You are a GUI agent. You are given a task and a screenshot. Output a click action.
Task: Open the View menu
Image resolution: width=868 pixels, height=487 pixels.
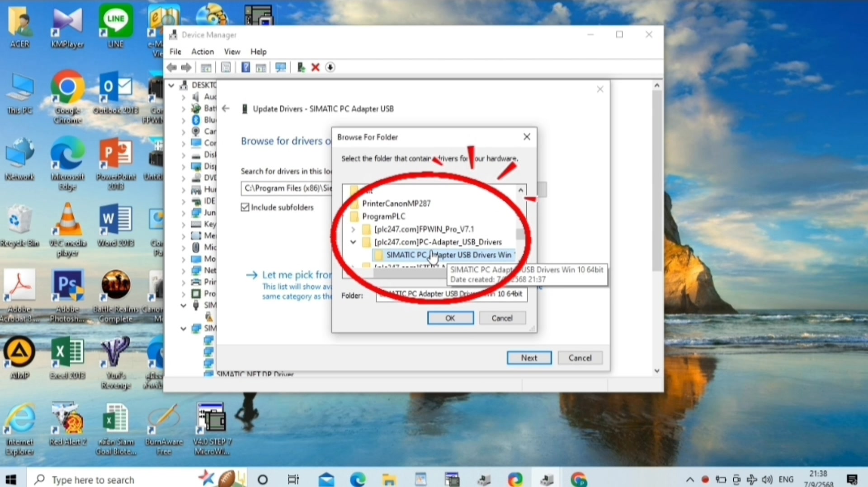232,52
